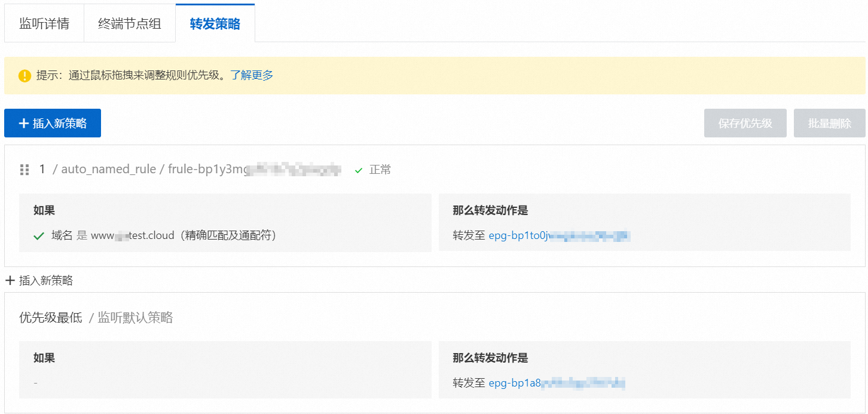Click the auto_named_rule rule name
Viewport: 868px width, 414px height.
click(x=108, y=170)
